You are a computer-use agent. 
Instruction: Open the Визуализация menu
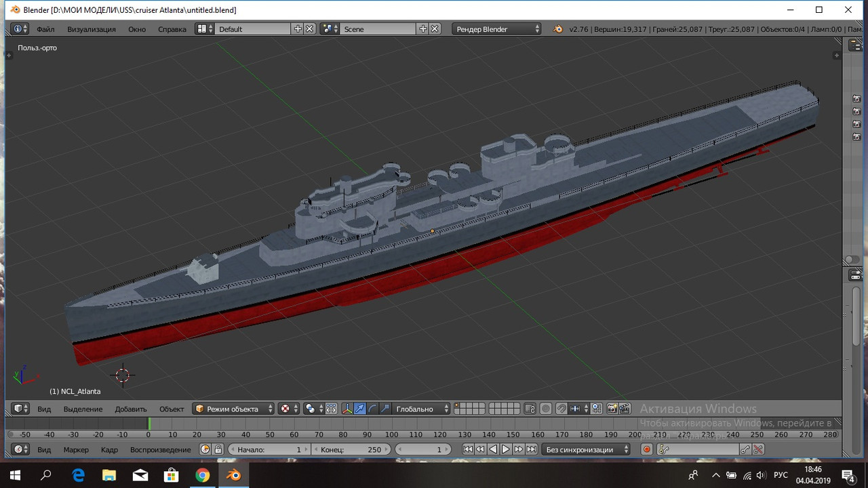91,29
